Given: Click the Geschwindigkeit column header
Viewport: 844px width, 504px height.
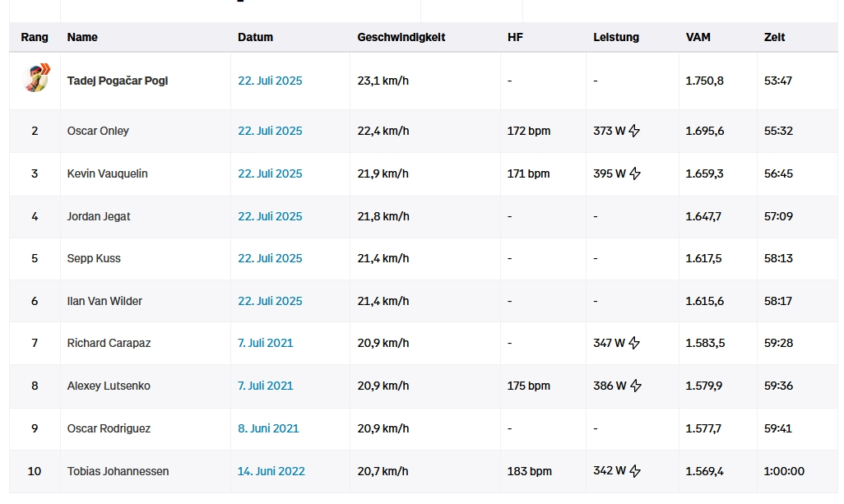Looking at the screenshot, I should (x=401, y=37).
